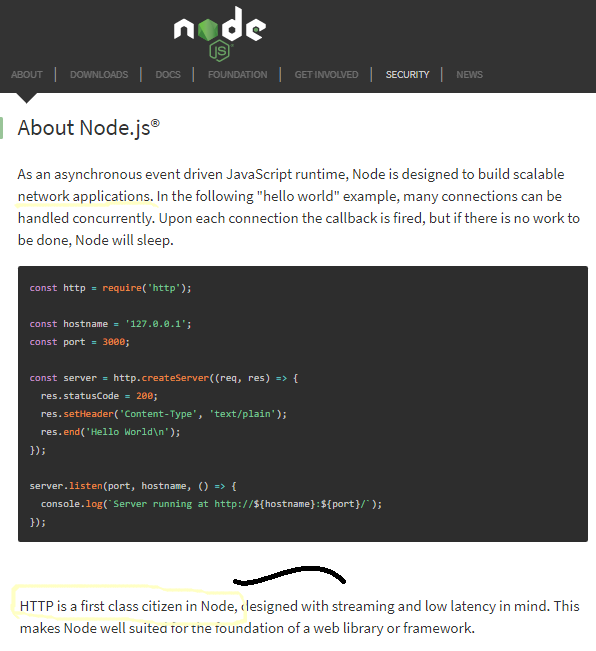Click the console.log Server running line

click(x=211, y=504)
